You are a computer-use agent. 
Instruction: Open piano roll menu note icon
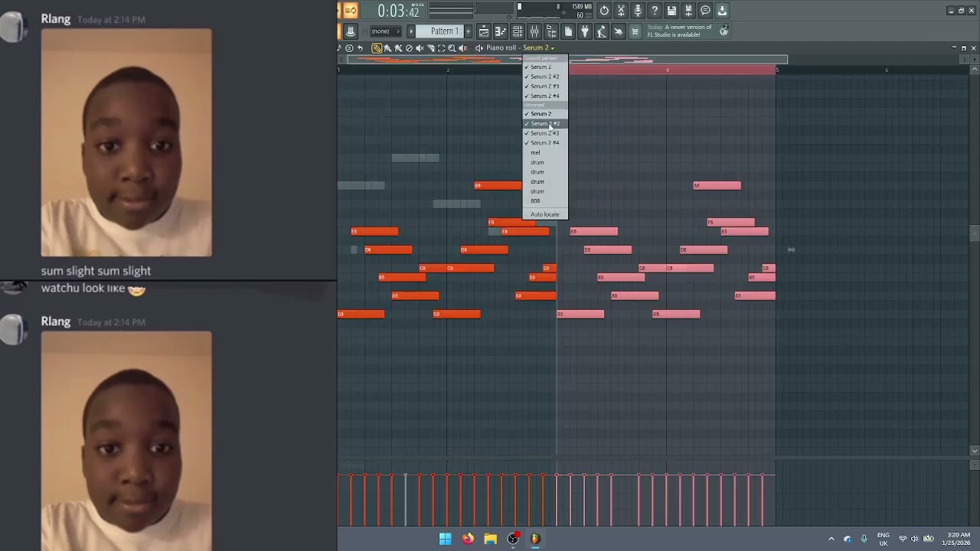point(339,48)
